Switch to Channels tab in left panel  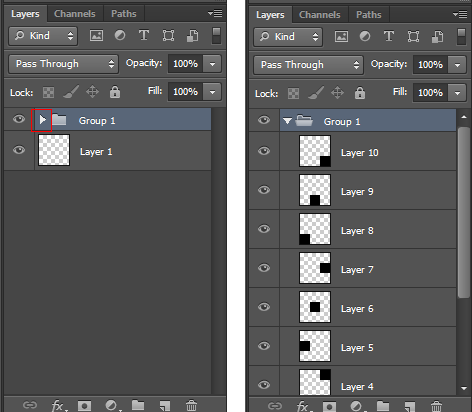[x=75, y=14]
